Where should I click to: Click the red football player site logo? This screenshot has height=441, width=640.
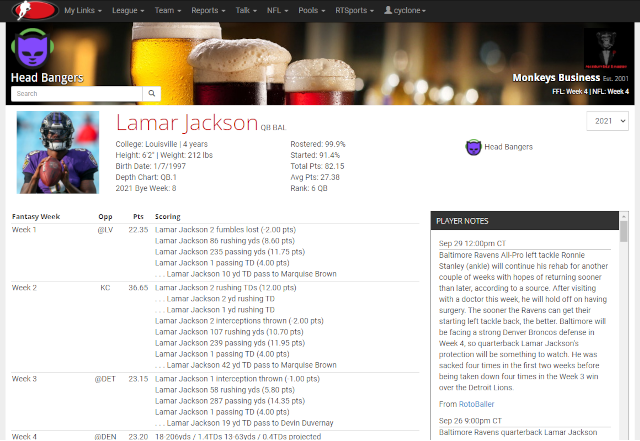click(x=35, y=11)
